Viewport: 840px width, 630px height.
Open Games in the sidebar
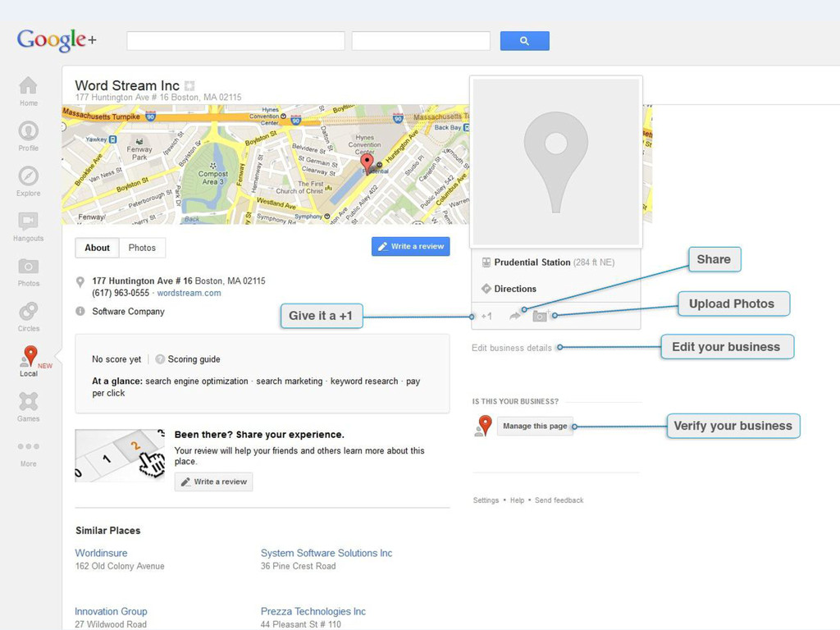pyautogui.click(x=29, y=401)
